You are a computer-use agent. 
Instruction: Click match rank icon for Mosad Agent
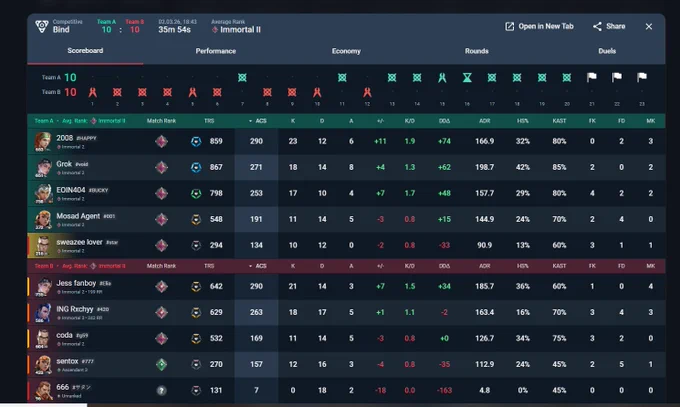tap(161, 220)
